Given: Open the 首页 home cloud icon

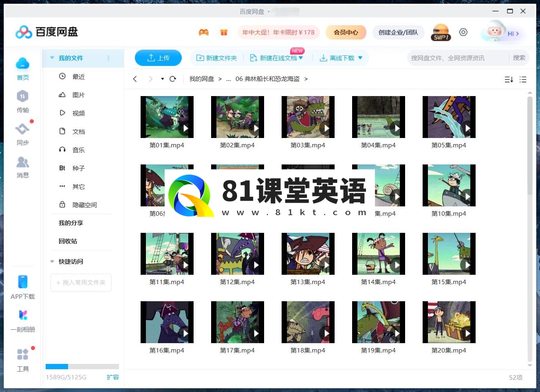Looking at the screenshot, I should coord(22,64).
